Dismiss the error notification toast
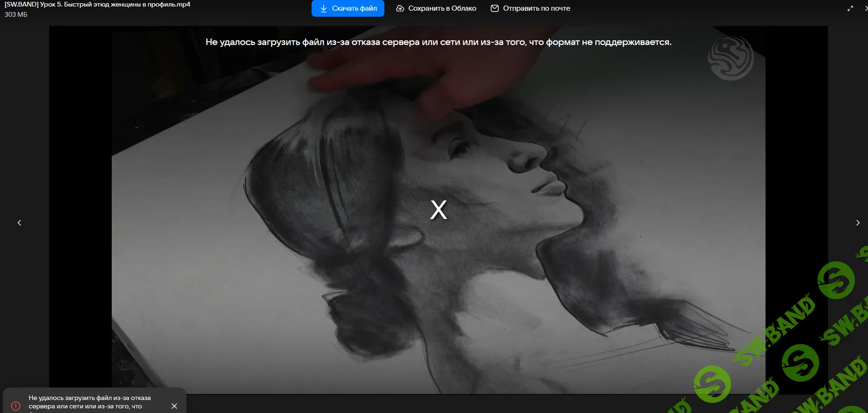Viewport: 868px width, 413px height. (174, 406)
